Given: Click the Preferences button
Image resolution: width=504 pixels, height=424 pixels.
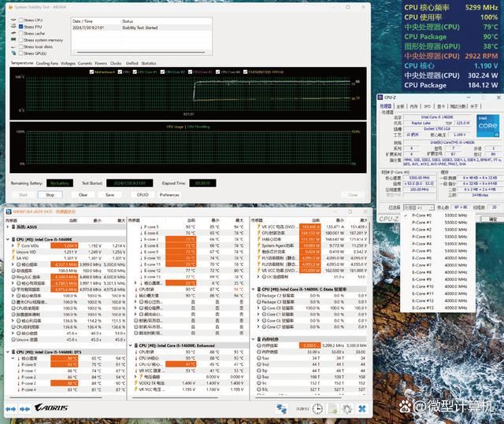Looking at the screenshot, I should [169, 194].
